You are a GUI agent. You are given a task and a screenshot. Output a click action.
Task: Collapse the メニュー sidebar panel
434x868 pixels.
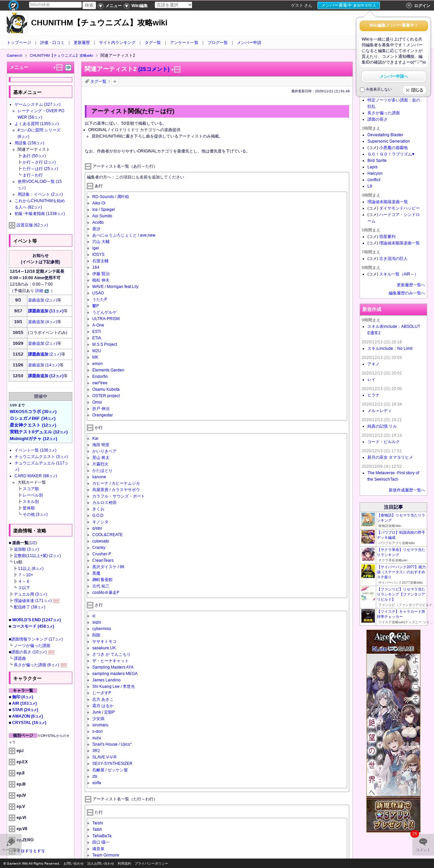click(x=59, y=68)
